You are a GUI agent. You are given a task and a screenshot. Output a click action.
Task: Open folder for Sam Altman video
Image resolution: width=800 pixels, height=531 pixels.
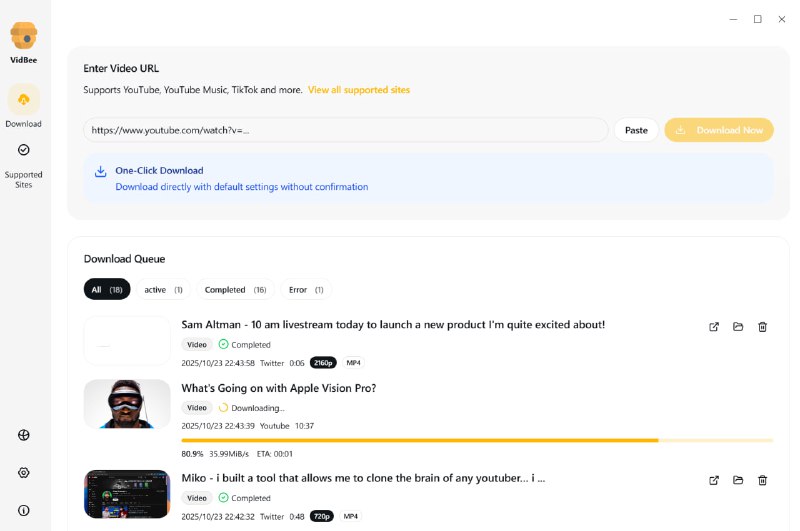tap(738, 327)
